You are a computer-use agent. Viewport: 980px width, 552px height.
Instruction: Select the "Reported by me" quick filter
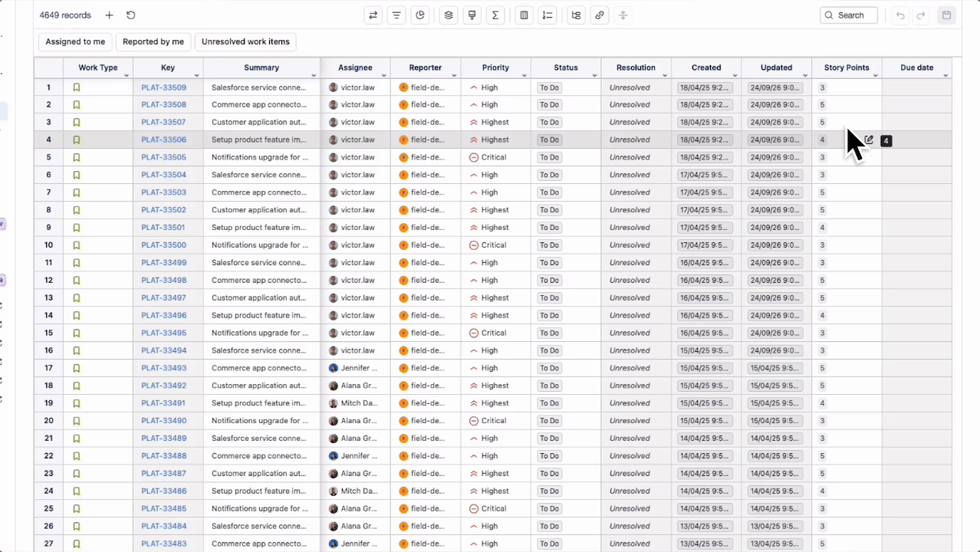[153, 42]
